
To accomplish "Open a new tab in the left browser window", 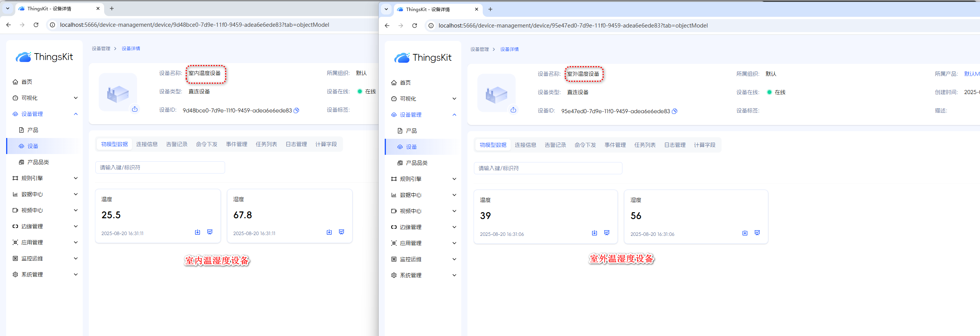I will point(112,8).
